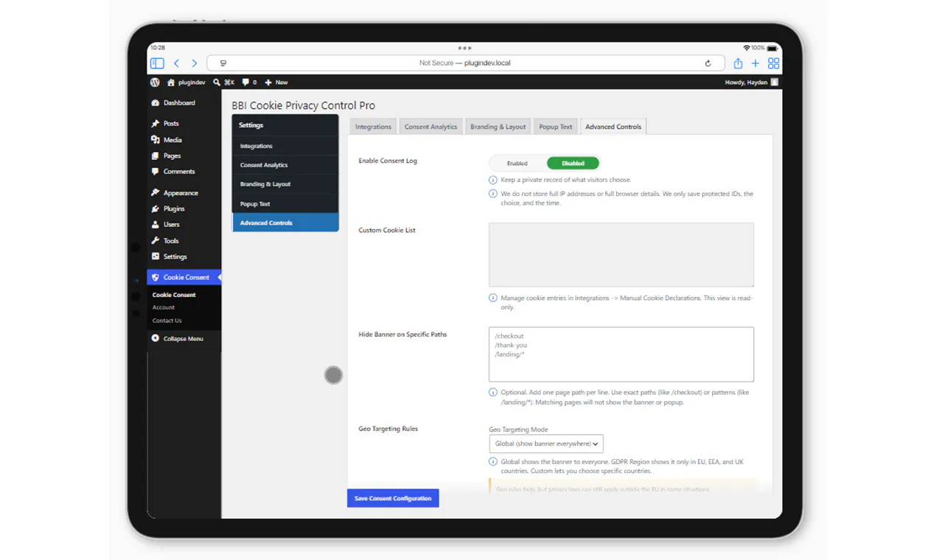Click the Enable Consent Log label
Screen dimensions: 936x560
pos(388,161)
